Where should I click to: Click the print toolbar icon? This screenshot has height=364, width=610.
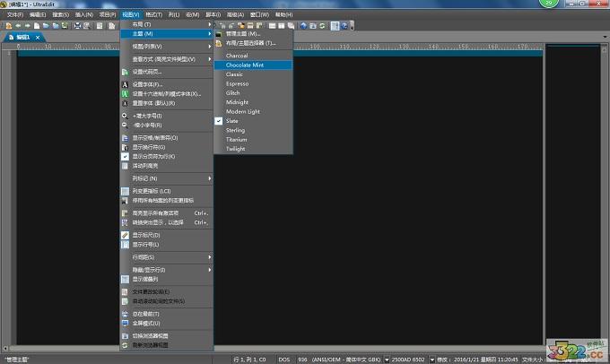(x=77, y=26)
